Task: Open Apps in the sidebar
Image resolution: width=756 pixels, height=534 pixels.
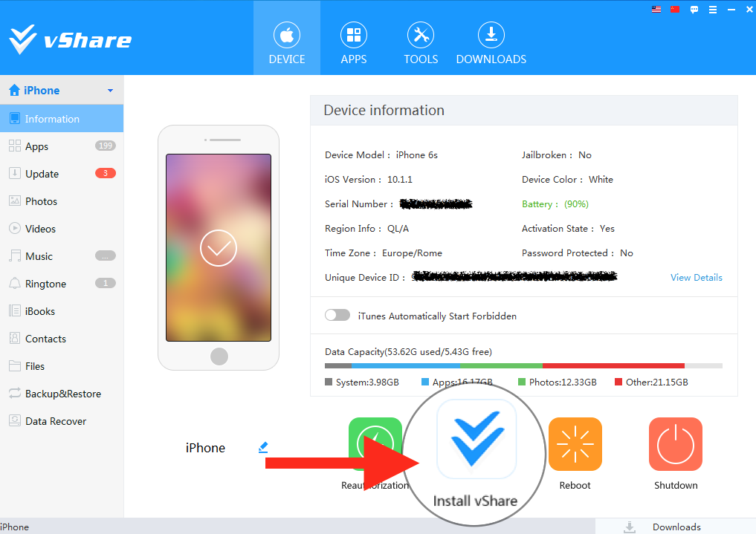Action: click(x=62, y=146)
